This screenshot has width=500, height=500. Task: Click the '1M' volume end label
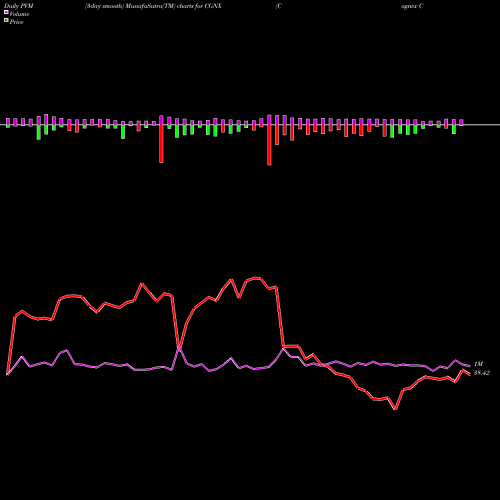pyautogui.click(x=478, y=364)
